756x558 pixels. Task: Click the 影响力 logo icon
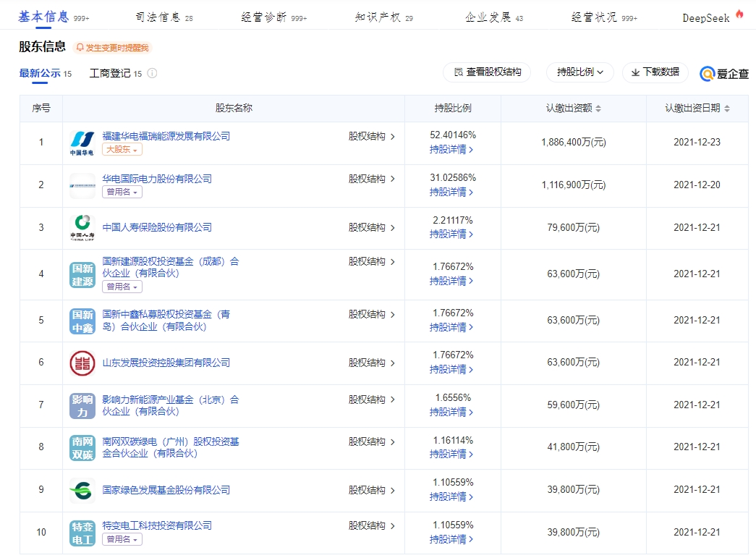click(x=82, y=405)
